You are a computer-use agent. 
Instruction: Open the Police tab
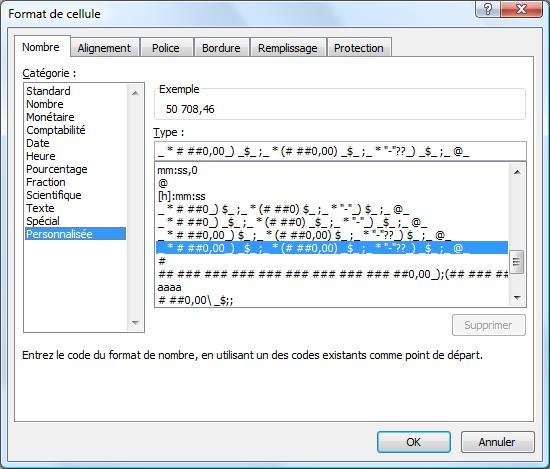coord(166,48)
